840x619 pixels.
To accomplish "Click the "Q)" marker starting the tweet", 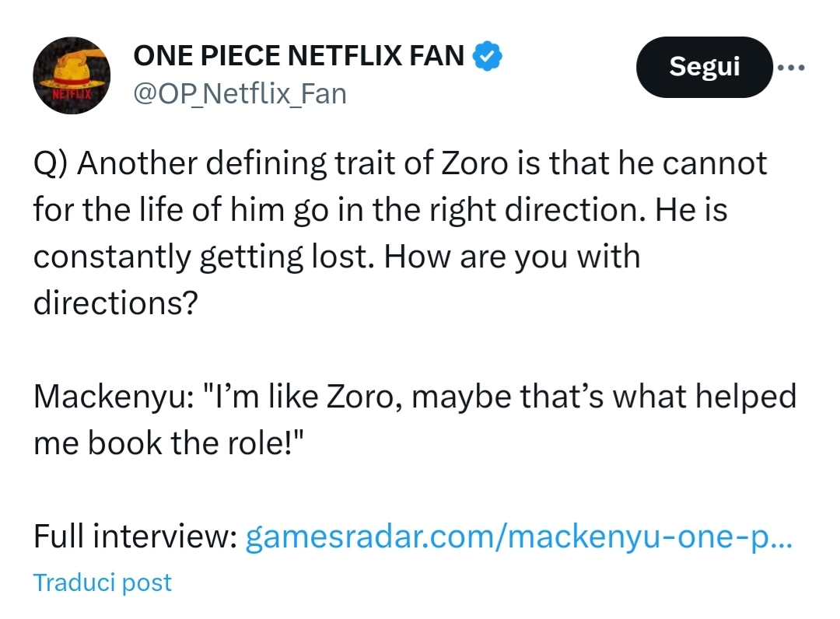I will point(51,164).
